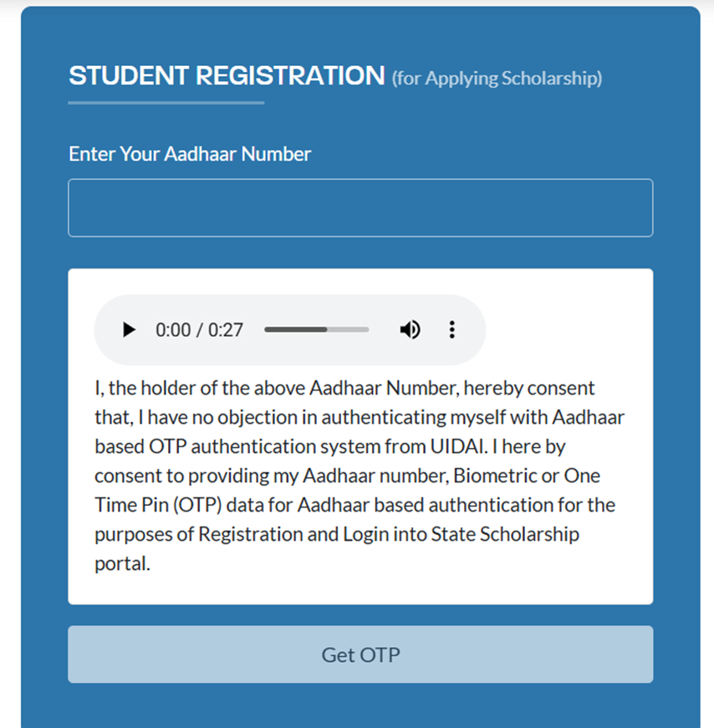Click 'State Scholarship' in the consent text

[x=505, y=534]
